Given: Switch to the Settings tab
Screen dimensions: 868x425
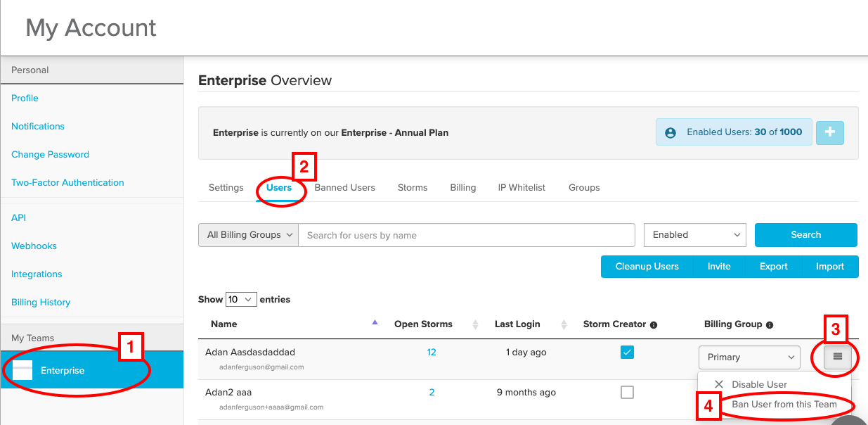Looking at the screenshot, I should pyautogui.click(x=226, y=188).
